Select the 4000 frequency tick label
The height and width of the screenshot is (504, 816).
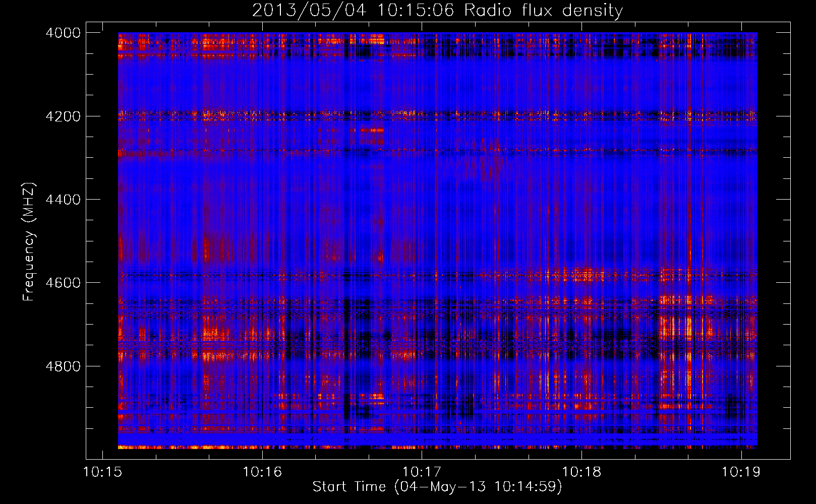tap(63, 33)
